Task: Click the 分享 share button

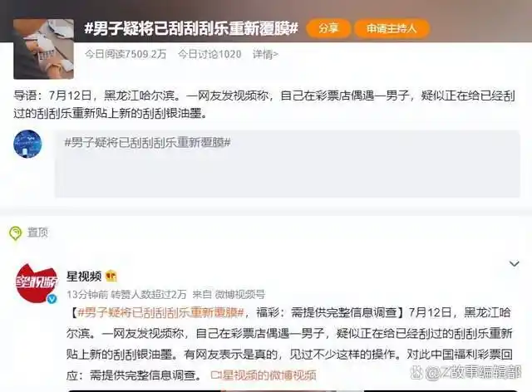Action: tap(328, 28)
